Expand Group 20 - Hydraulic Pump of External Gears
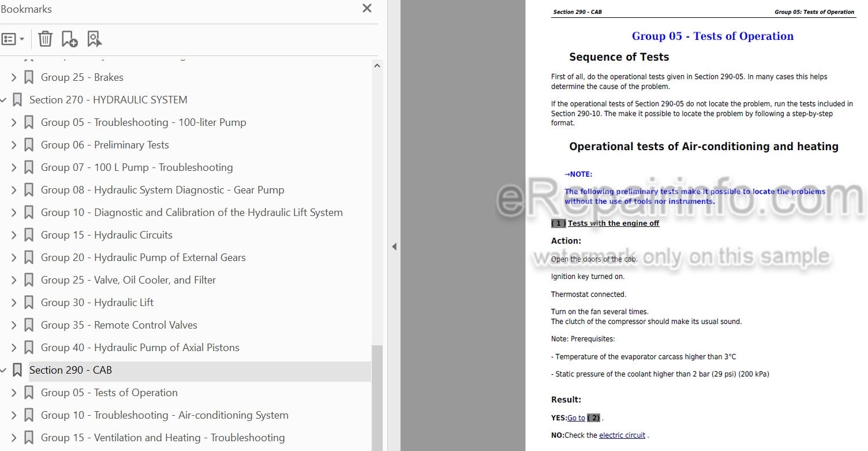Screen dimensions: 868x451 14,258
